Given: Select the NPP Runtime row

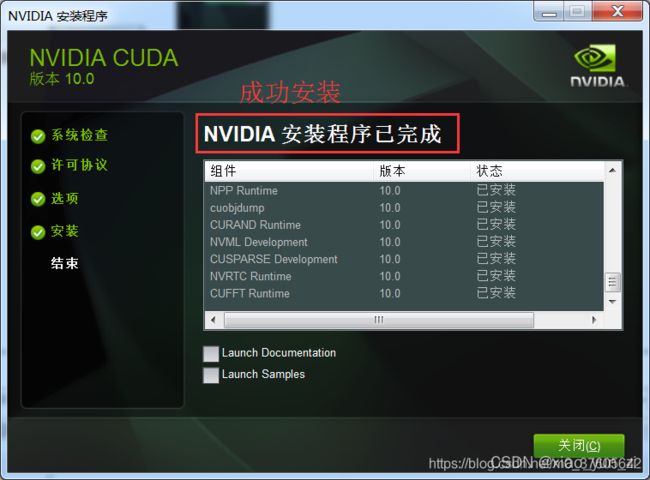Looking at the screenshot, I should pos(404,191).
